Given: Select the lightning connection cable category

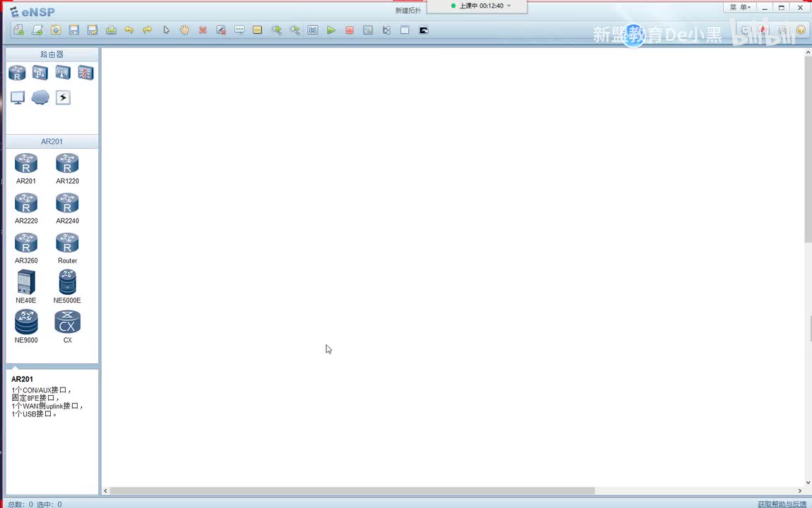Looking at the screenshot, I should point(63,97).
